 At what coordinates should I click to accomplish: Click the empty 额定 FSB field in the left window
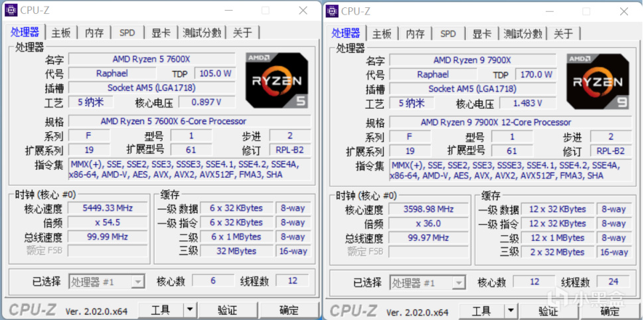click(108, 250)
